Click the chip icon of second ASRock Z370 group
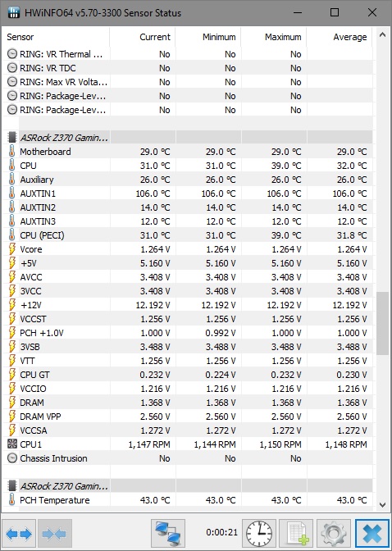This screenshot has width=392, height=551. click(x=12, y=486)
